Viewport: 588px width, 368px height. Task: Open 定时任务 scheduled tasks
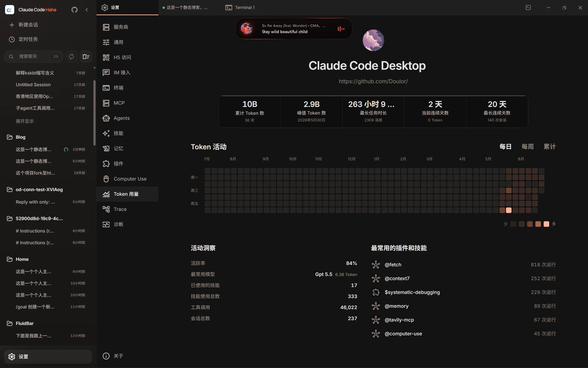24,39
